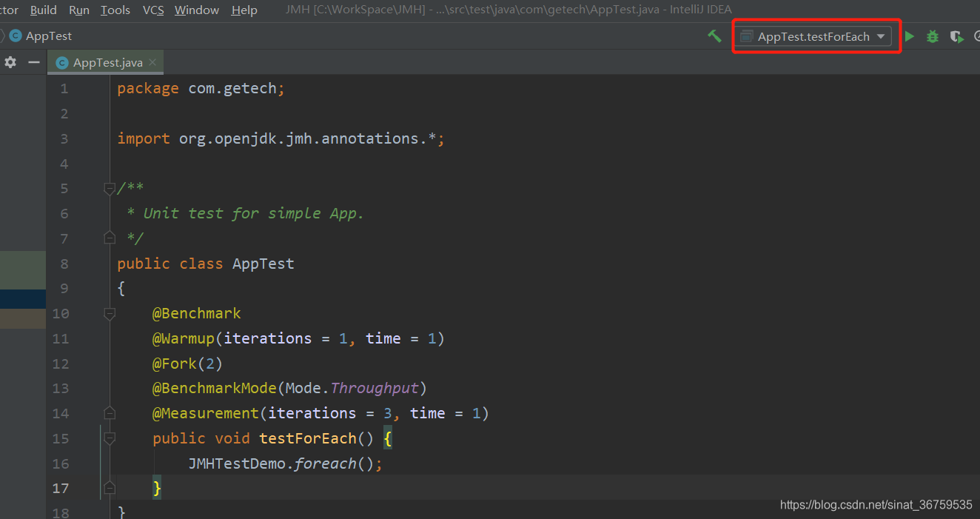Close the AppTest.java editor tab
This screenshot has width=980, height=519.
(152, 62)
